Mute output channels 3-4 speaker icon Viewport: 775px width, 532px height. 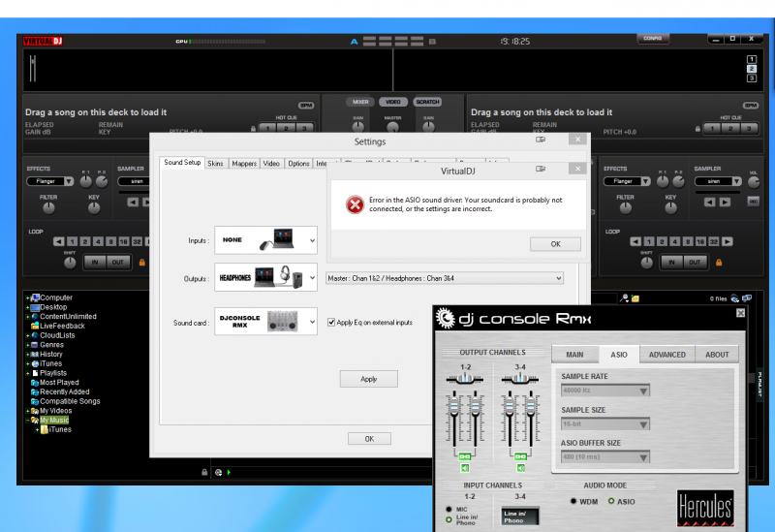521,468
